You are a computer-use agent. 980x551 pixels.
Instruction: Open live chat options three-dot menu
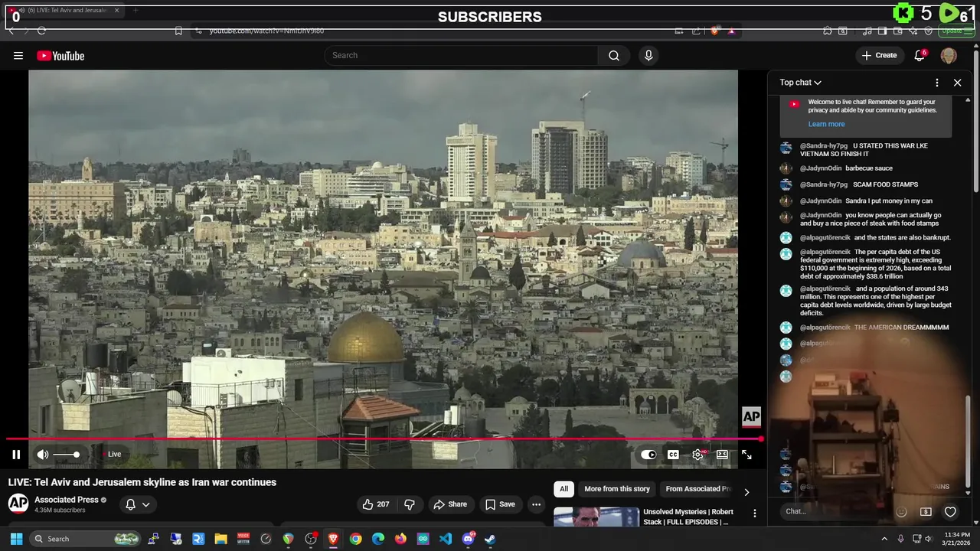pos(936,83)
